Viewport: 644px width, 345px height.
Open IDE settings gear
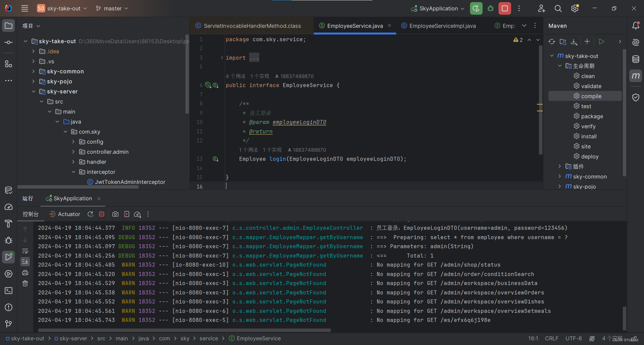(575, 8)
